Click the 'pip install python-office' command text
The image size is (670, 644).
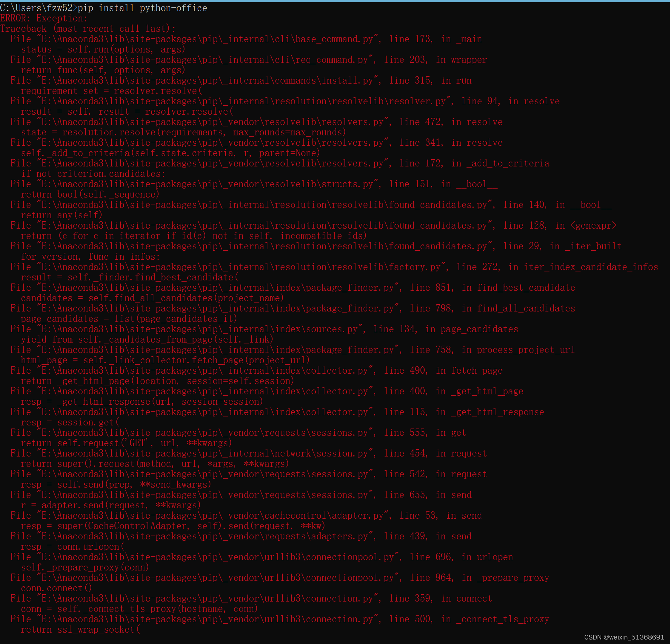coord(142,8)
